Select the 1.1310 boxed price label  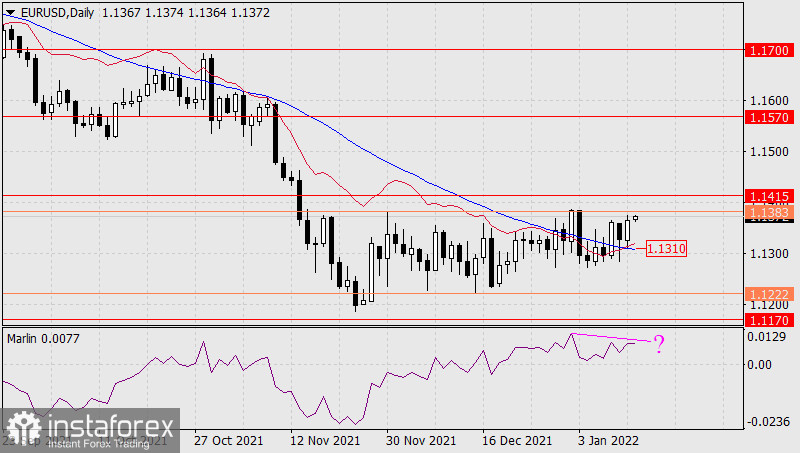666,247
